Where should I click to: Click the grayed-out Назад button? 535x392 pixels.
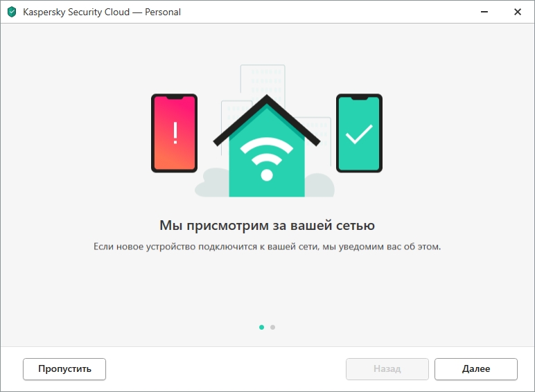pos(387,369)
